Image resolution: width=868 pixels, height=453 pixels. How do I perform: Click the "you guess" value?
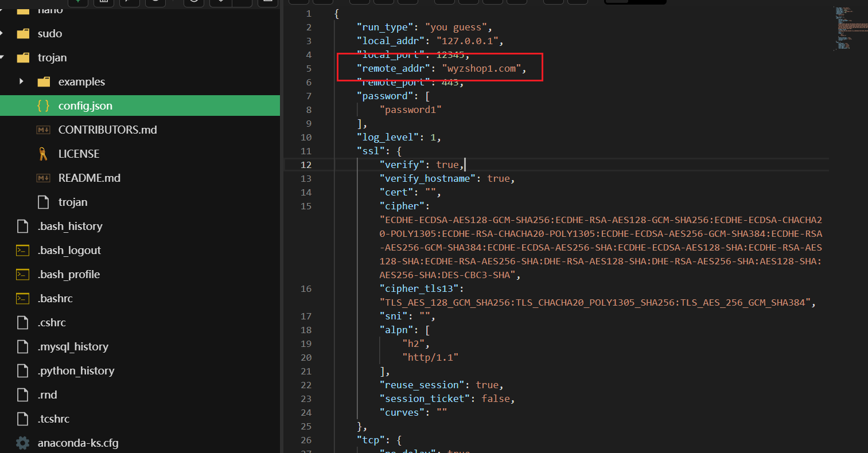click(456, 27)
